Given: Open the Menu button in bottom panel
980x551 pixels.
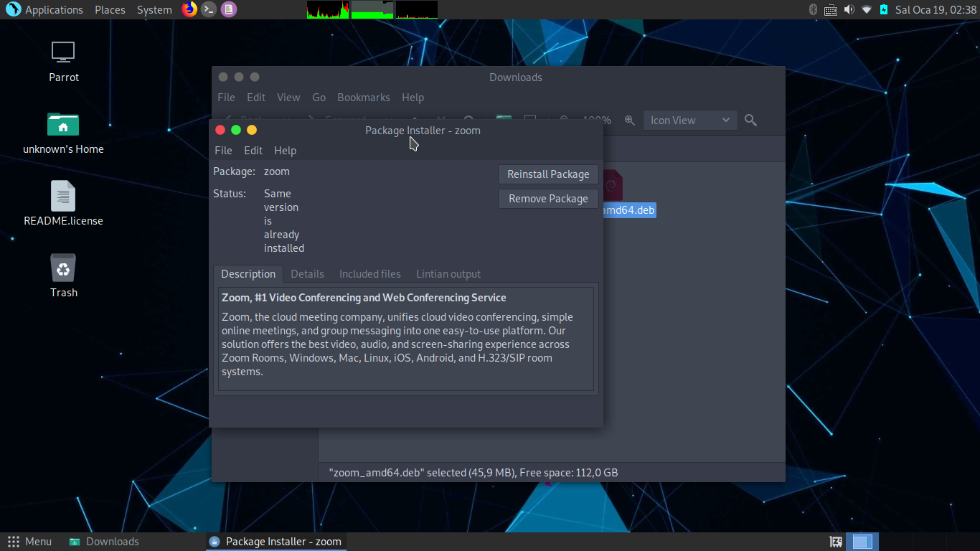Looking at the screenshot, I should [x=29, y=542].
